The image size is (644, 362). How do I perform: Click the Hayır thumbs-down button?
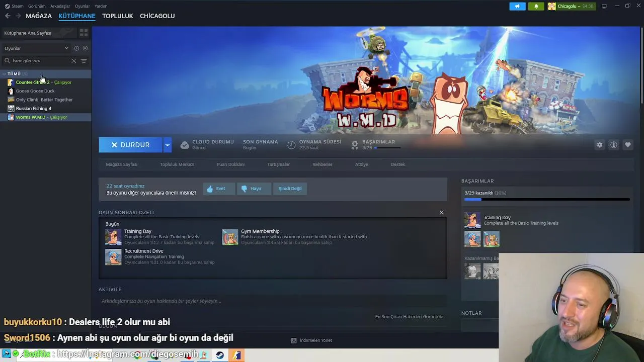pyautogui.click(x=254, y=189)
